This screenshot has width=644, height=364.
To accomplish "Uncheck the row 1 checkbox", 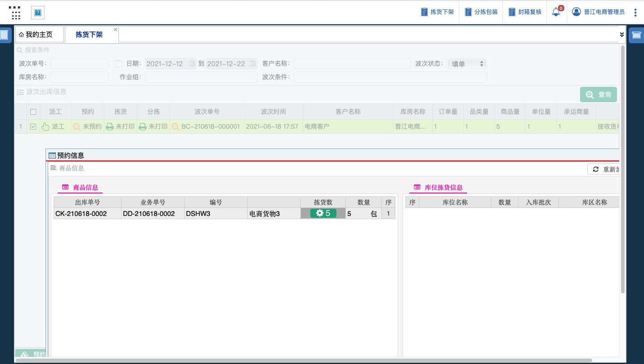I will [x=33, y=127].
